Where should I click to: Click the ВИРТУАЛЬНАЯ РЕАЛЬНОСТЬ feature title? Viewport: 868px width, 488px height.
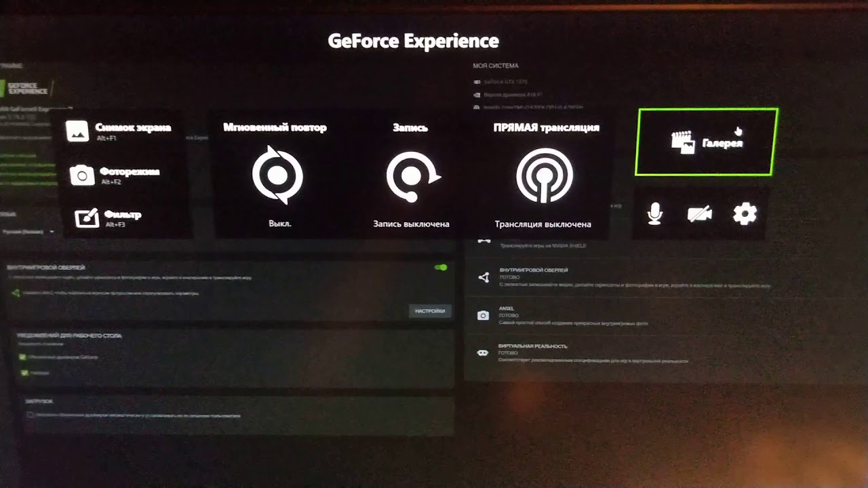532,346
